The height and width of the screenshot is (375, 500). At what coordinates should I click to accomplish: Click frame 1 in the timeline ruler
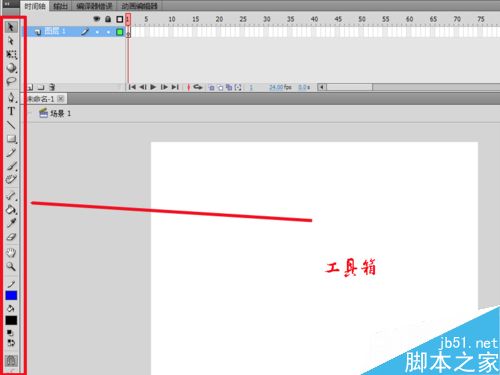coord(128,19)
